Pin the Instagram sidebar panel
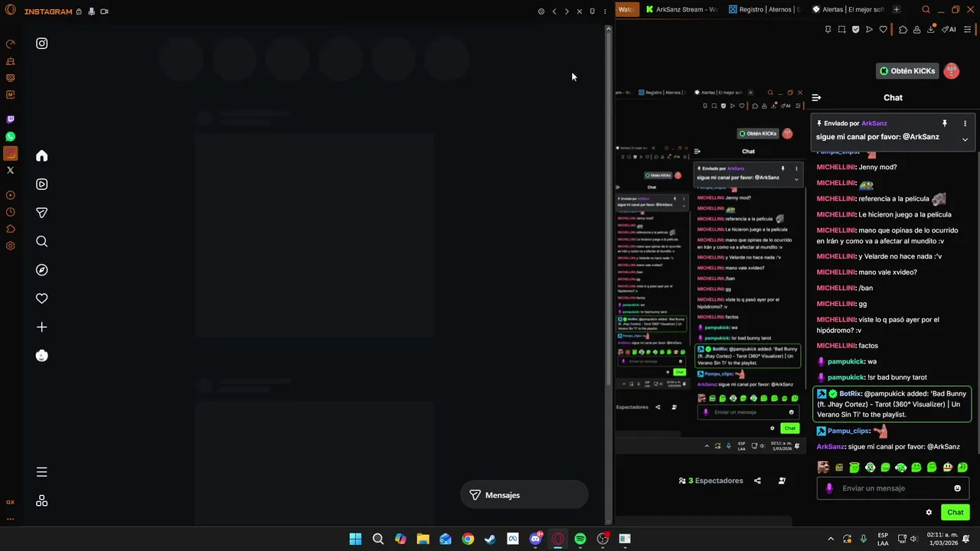Screen dimensions: 980x551 tap(592, 11)
